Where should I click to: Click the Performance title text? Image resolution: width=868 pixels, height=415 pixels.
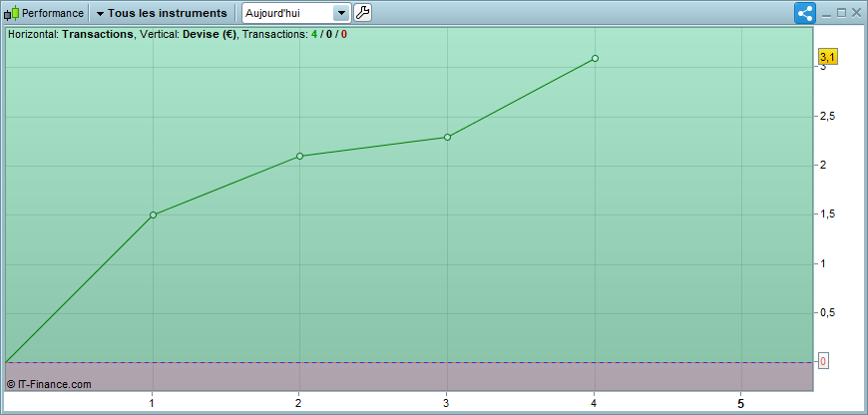point(53,13)
